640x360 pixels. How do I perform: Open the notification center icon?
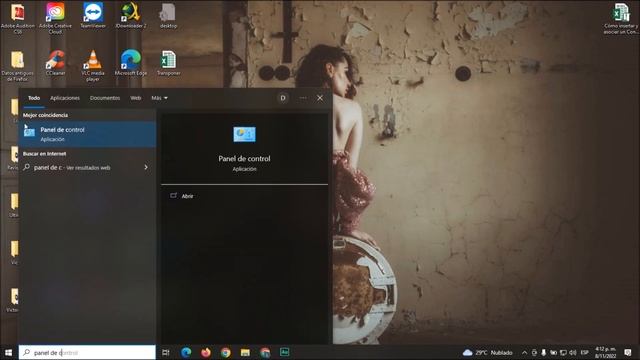(x=628, y=352)
